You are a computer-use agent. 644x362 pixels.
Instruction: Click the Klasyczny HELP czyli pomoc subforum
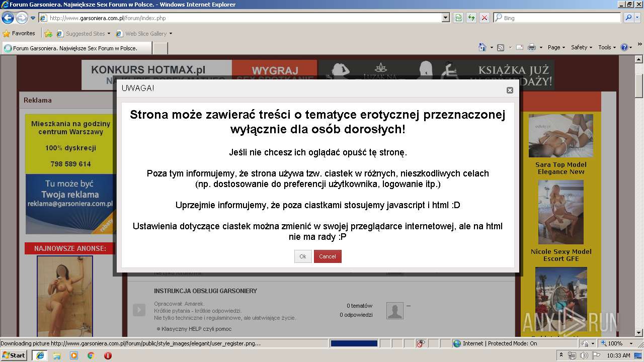[x=197, y=329]
